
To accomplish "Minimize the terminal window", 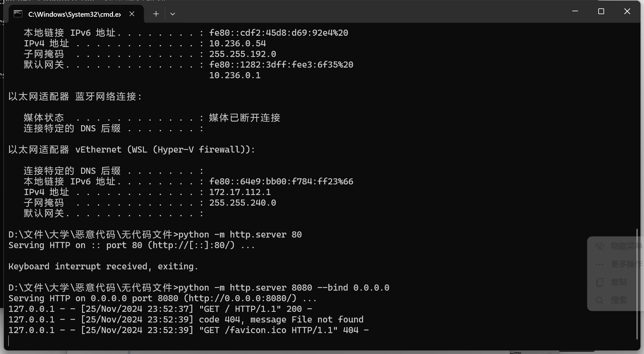I will tap(575, 11).
